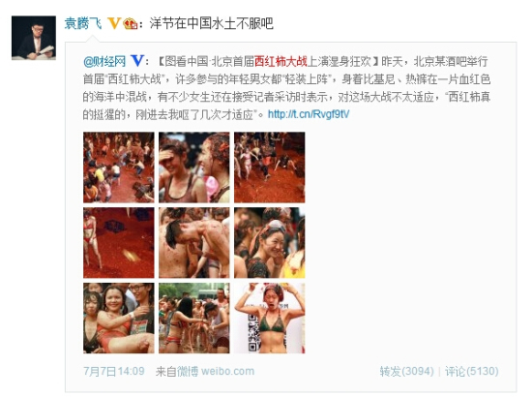Open thumbnail of smiling woman with headband

tap(270, 243)
